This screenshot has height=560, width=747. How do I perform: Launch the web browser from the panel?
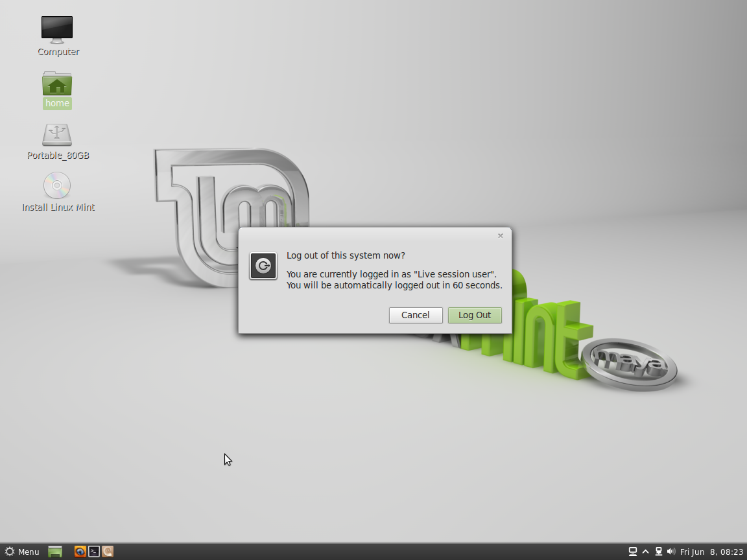80,552
